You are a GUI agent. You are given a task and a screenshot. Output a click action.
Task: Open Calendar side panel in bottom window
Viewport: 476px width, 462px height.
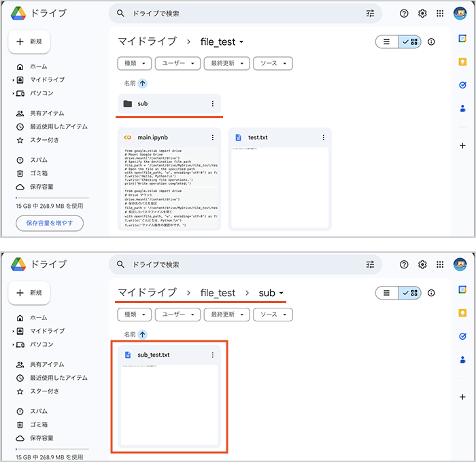point(462,289)
